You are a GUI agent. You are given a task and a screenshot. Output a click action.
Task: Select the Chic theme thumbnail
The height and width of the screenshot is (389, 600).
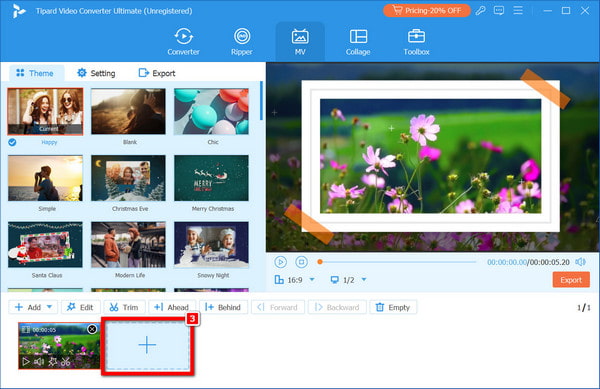pos(211,111)
